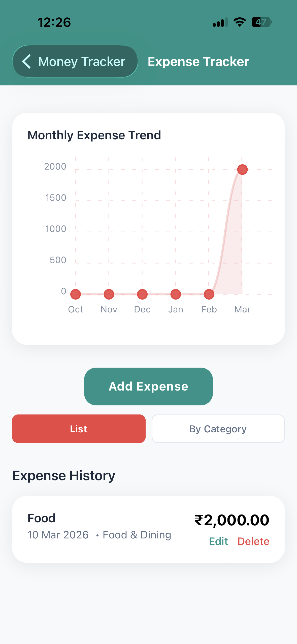
Task: Select the Nov data point on chart
Action: (x=109, y=294)
